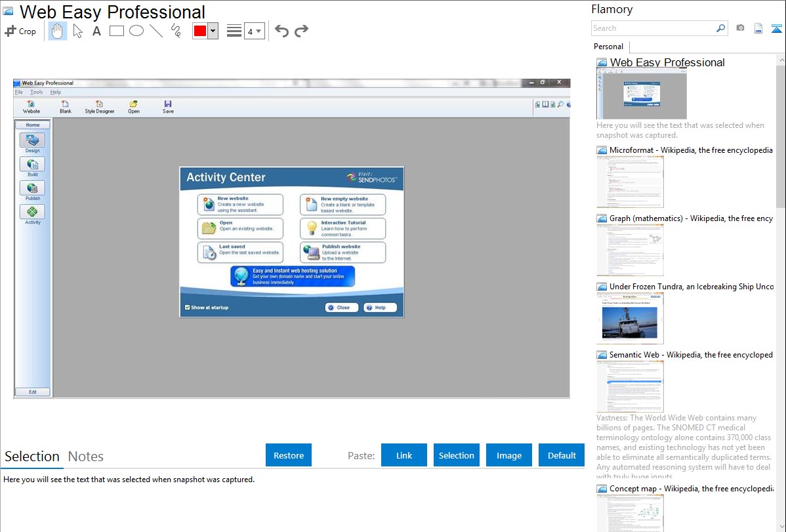Viewport: 786px width, 532px height.
Task: Open the Selection tab
Action: (x=32, y=457)
